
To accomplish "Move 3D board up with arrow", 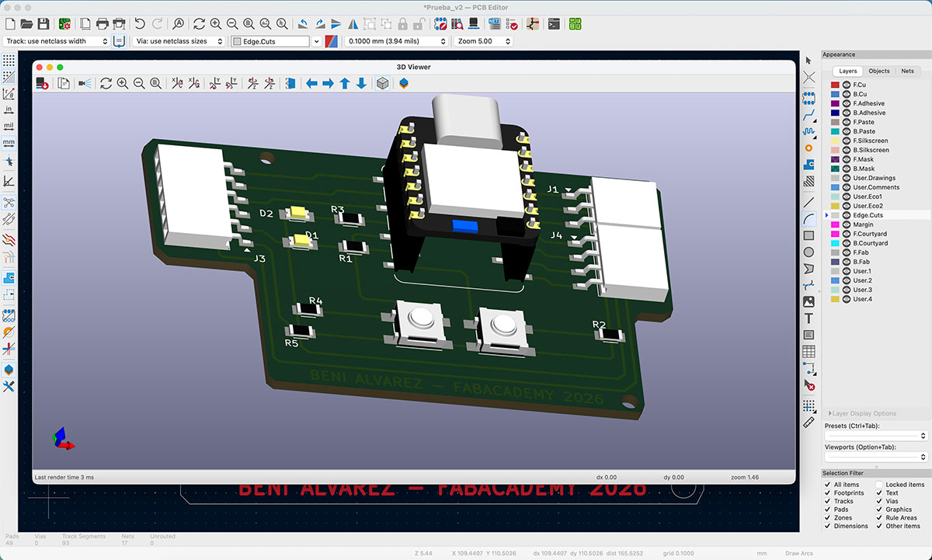I will tap(345, 83).
